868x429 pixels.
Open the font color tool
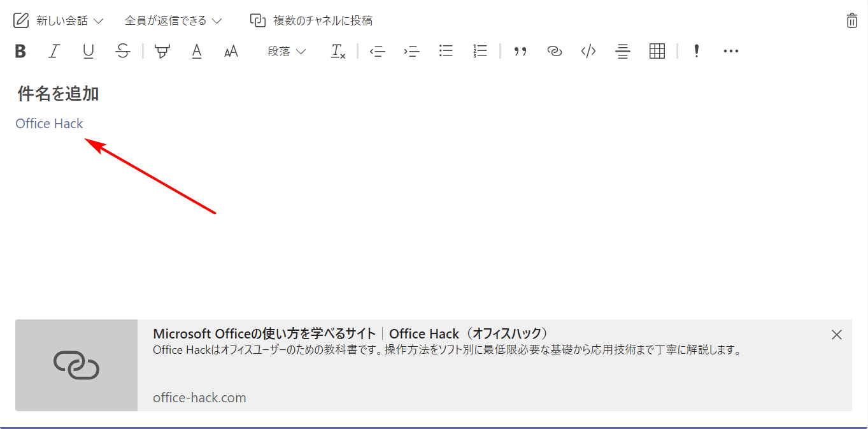[x=197, y=52]
